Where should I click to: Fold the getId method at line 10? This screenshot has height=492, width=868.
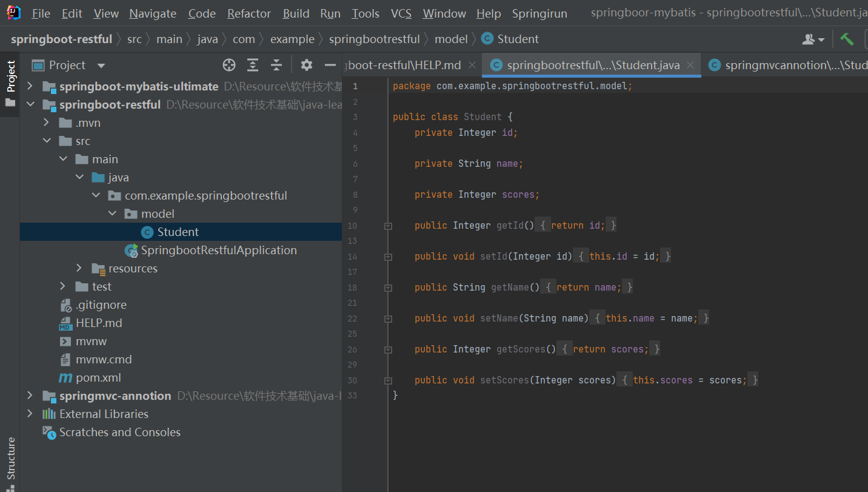(388, 226)
